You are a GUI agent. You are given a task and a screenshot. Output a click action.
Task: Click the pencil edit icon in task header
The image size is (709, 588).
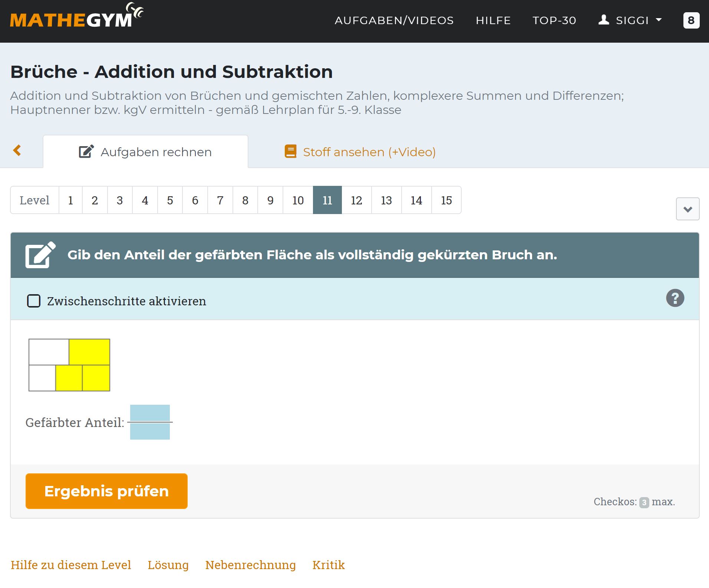pyautogui.click(x=40, y=255)
